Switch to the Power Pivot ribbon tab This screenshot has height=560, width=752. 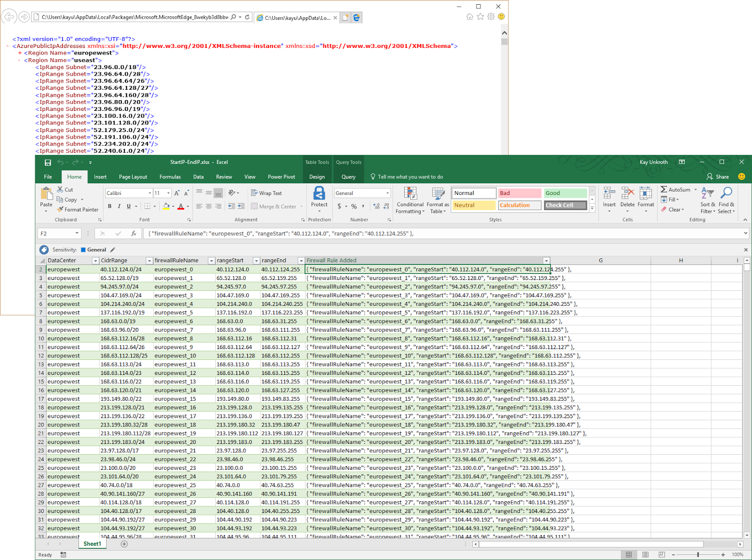[x=281, y=177]
